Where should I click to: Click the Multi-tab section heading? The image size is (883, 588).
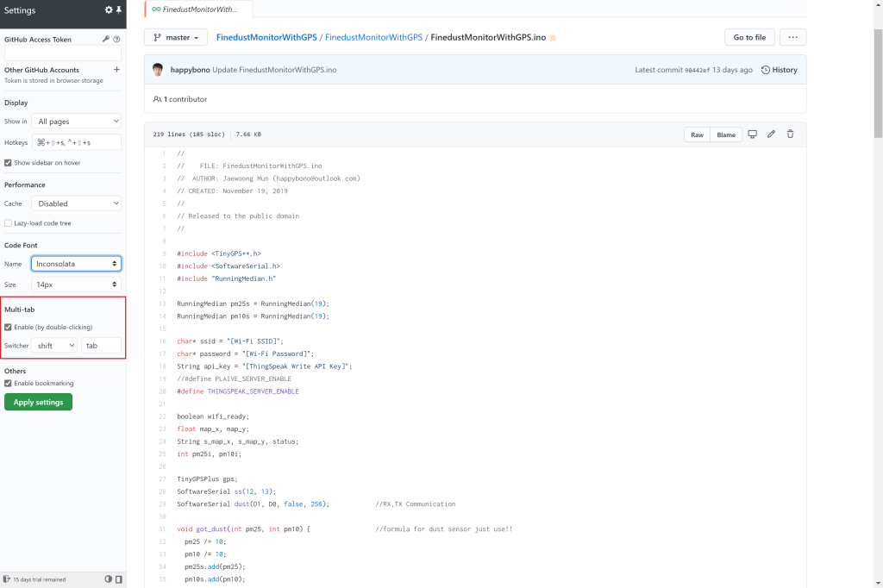20,310
